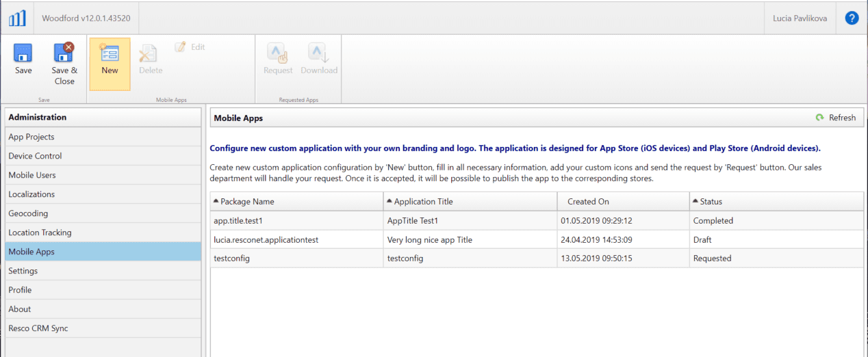Select lucia.resconet.applicationtest package cell

(297, 239)
